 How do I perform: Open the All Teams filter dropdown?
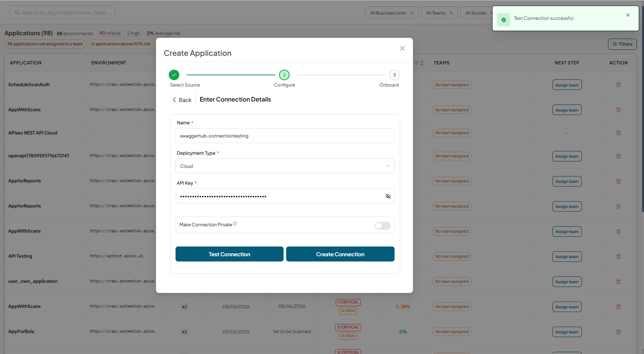(440, 13)
